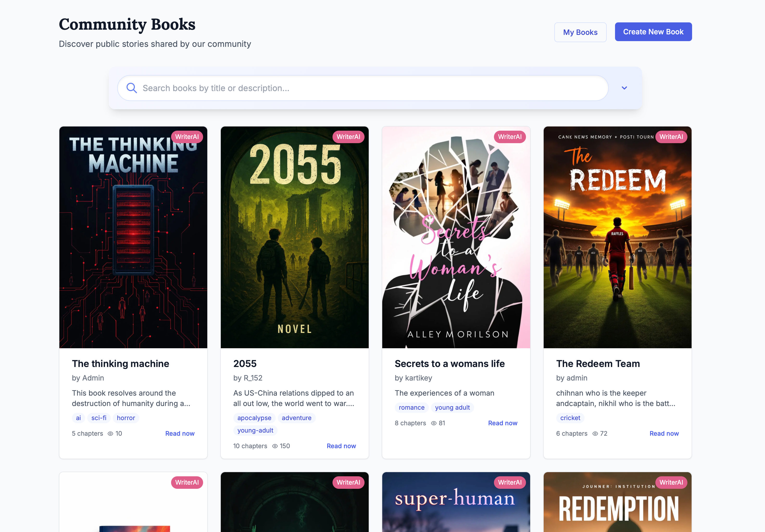Open the REDEMPTION book cover
This screenshot has width=765, height=532.
617,502
